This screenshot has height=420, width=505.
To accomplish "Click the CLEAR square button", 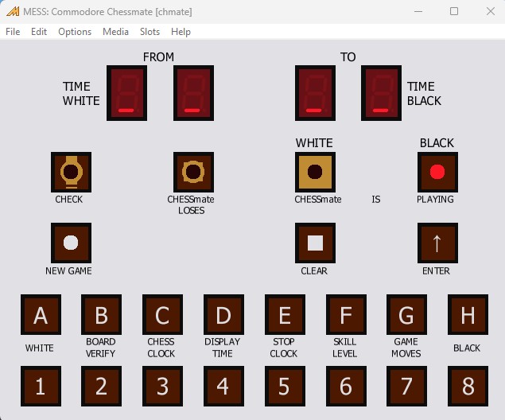I will tap(315, 243).
